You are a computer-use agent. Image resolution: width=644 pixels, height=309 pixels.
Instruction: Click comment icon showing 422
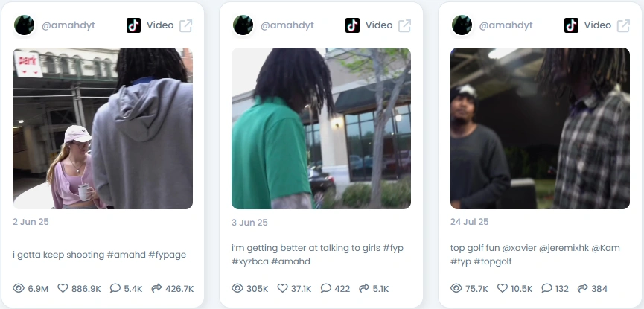(x=325, y=288)
